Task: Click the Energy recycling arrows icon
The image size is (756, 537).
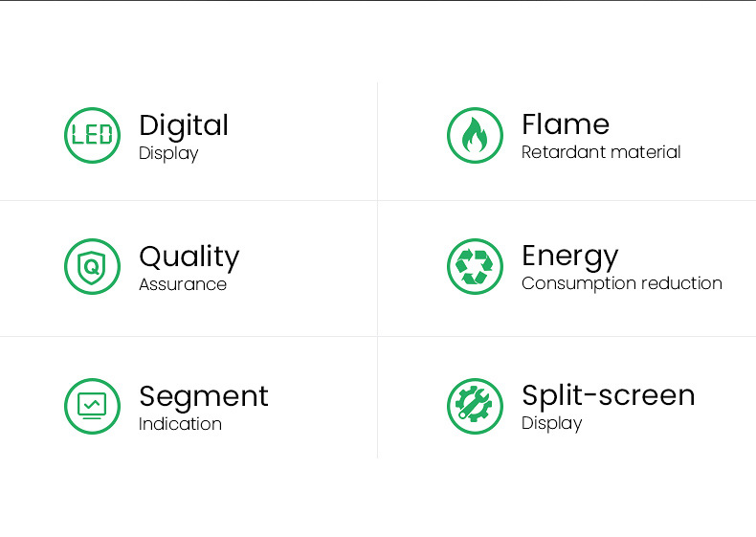Action: [x=475, y=266]
